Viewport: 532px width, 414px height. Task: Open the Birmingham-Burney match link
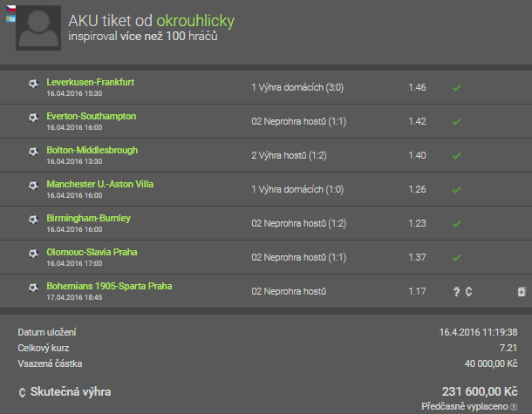(x=87, y=218)
